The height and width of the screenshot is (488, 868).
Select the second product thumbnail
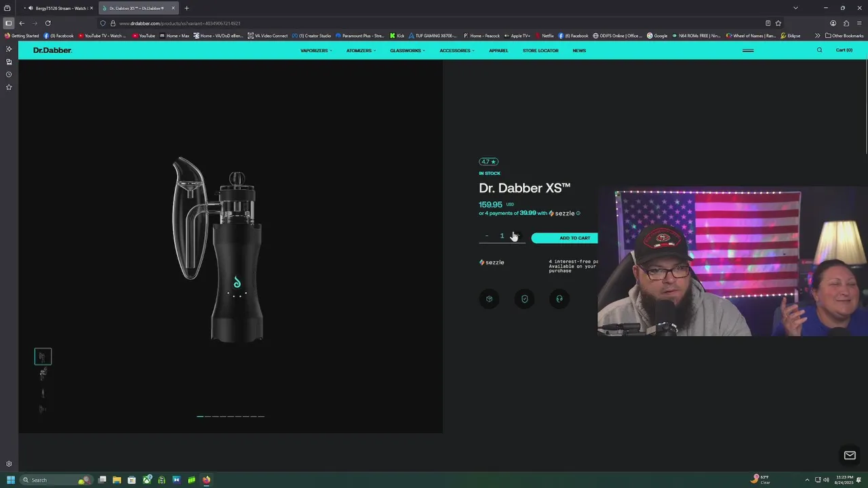click(x=43, y=373)
